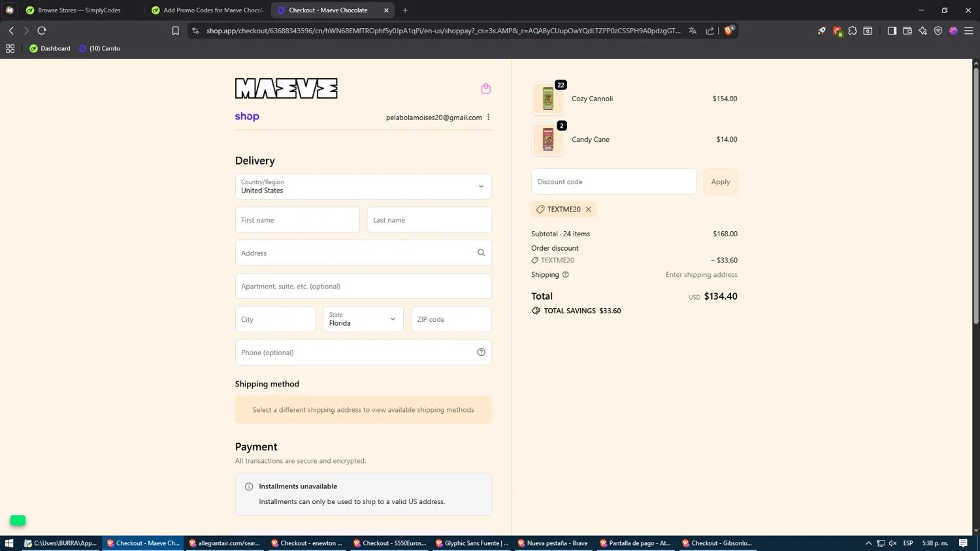Show phone number help tooltip icon
This screenshot has height=551, width=980.
click(481, 353)
